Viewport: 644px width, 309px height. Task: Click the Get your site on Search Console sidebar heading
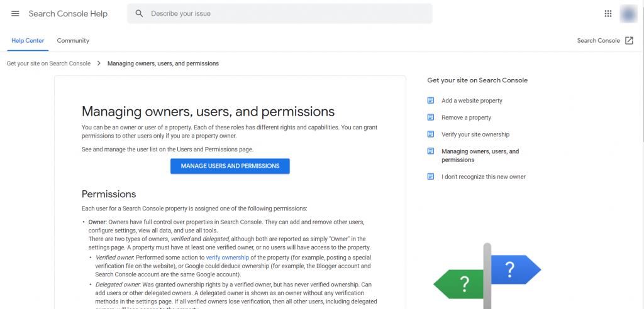tap(477, 80)
